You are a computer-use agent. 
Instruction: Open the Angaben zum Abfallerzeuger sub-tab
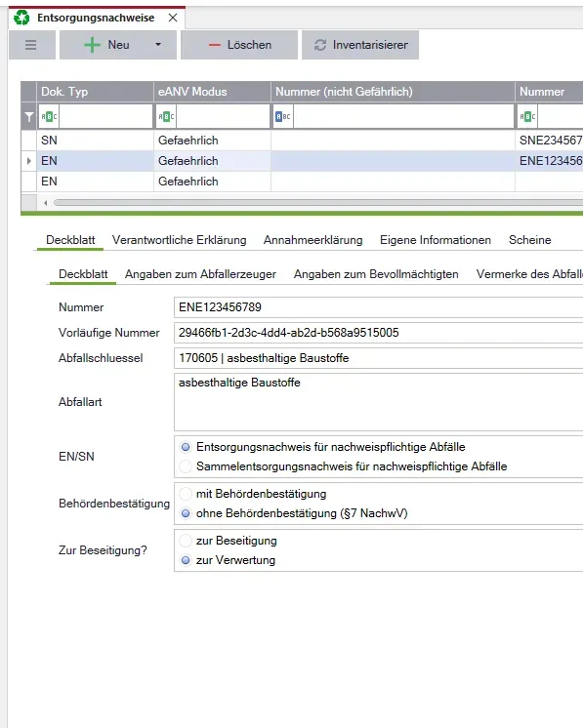[x=201, y=274]
